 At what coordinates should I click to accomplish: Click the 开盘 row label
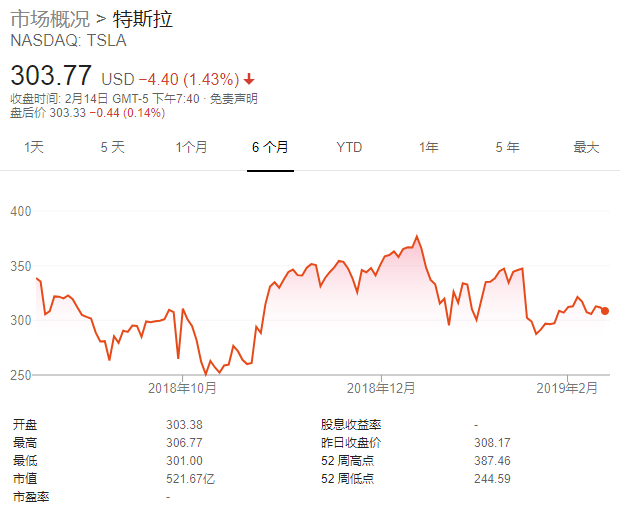coord(25,425)
